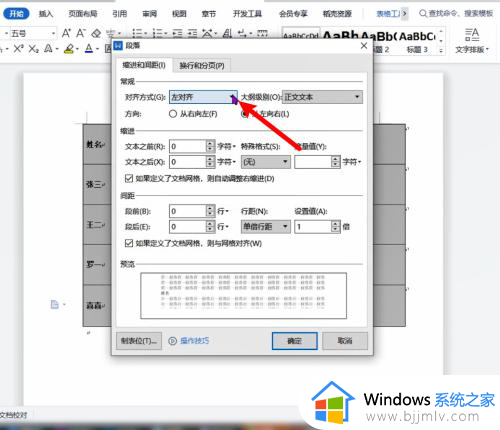Click the bullet list icon
500x430 pixels.
[x=137, y=33]
